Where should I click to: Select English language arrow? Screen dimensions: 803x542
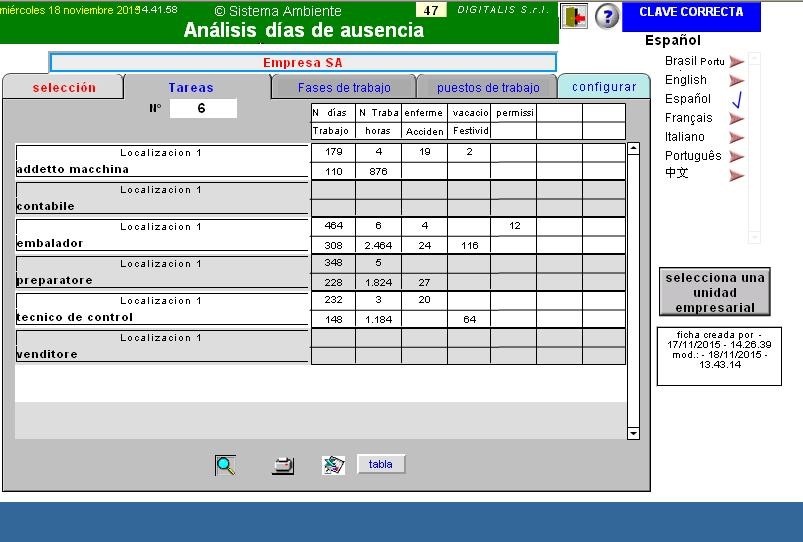click(x=736, y=80)
